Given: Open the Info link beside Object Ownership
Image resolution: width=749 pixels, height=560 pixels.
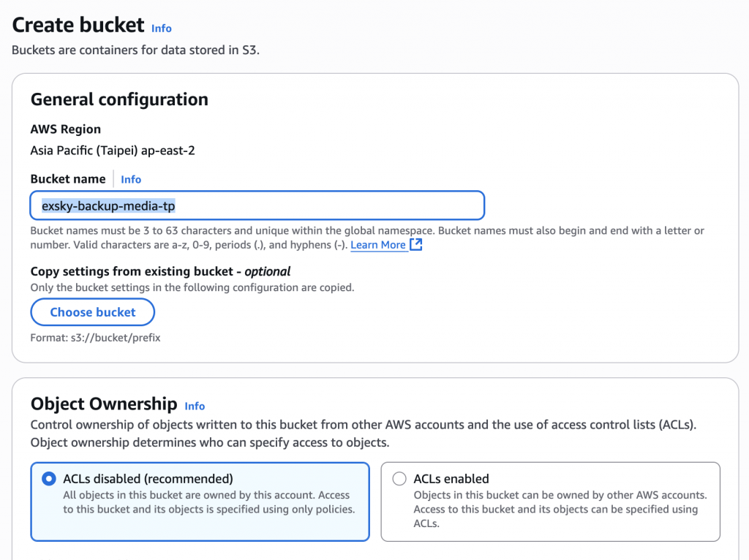Looking at the screenshot, I should pos(195,406).
